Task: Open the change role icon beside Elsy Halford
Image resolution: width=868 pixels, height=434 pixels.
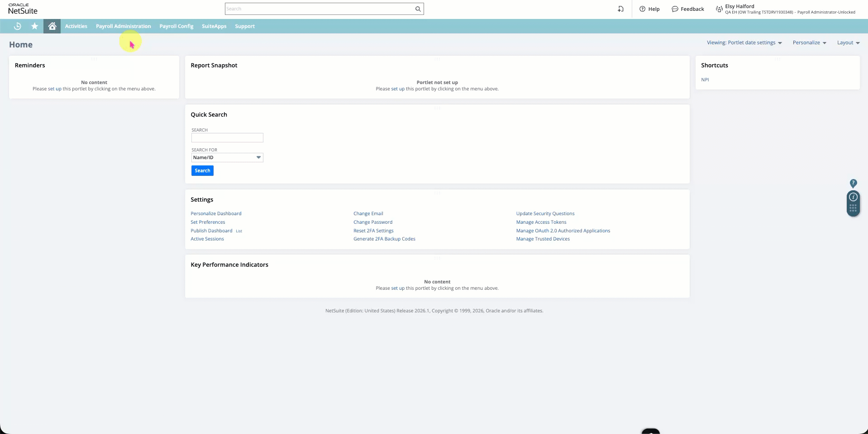Action: click(719, 9)
